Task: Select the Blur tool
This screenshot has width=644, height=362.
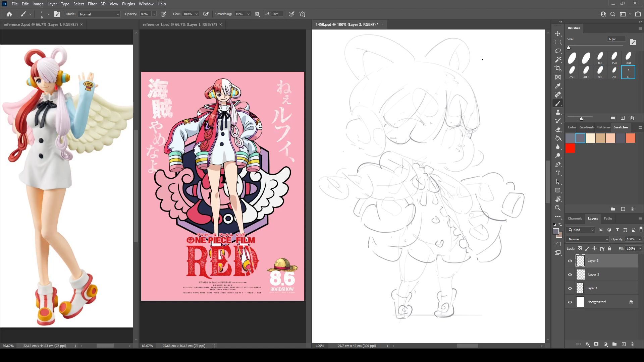Action: (x=558, y=147)
